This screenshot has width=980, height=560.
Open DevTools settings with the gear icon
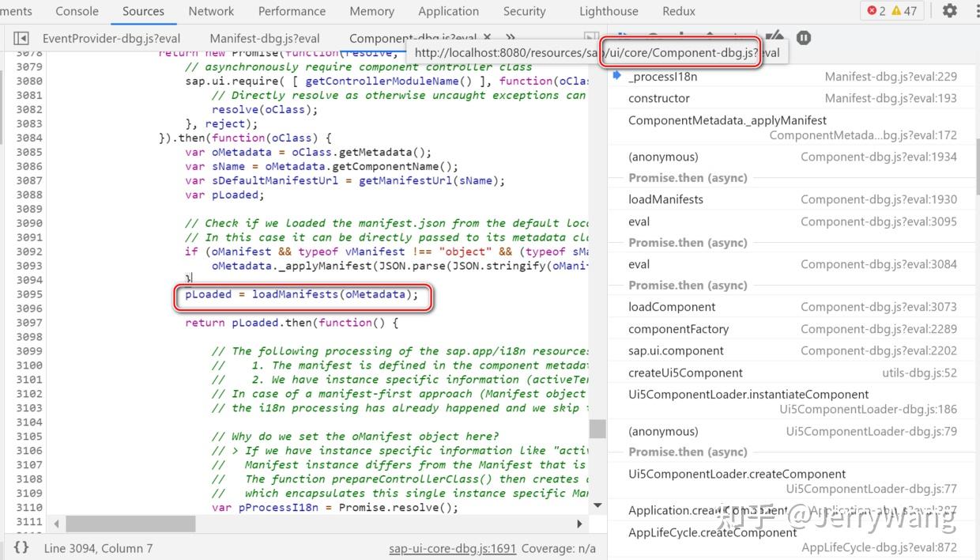point(948,10)
